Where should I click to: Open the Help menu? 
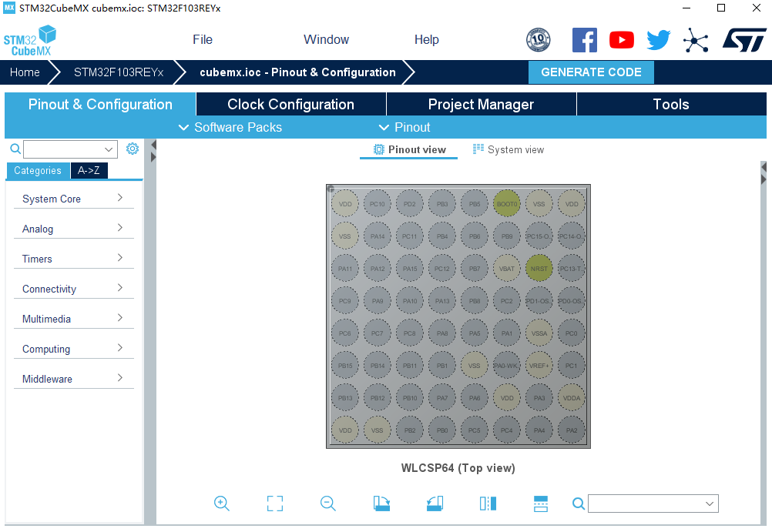pyautogui.click(x=426, y=39)
